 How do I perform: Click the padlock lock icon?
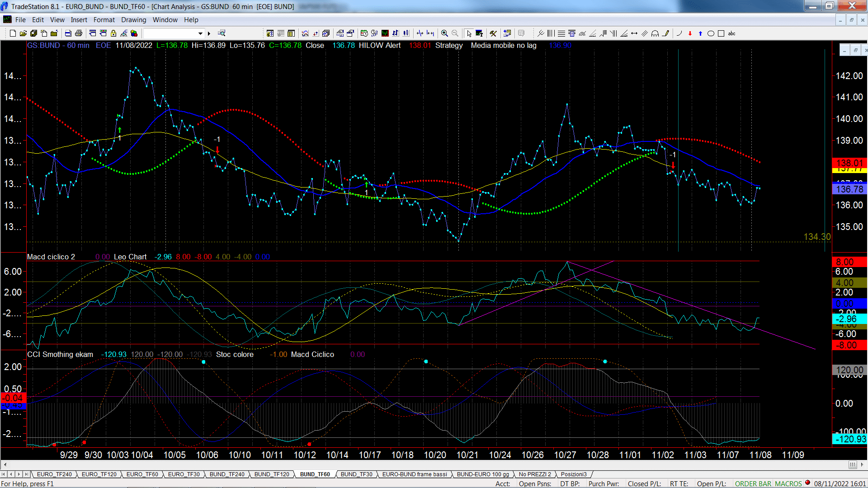click(113, 33)
